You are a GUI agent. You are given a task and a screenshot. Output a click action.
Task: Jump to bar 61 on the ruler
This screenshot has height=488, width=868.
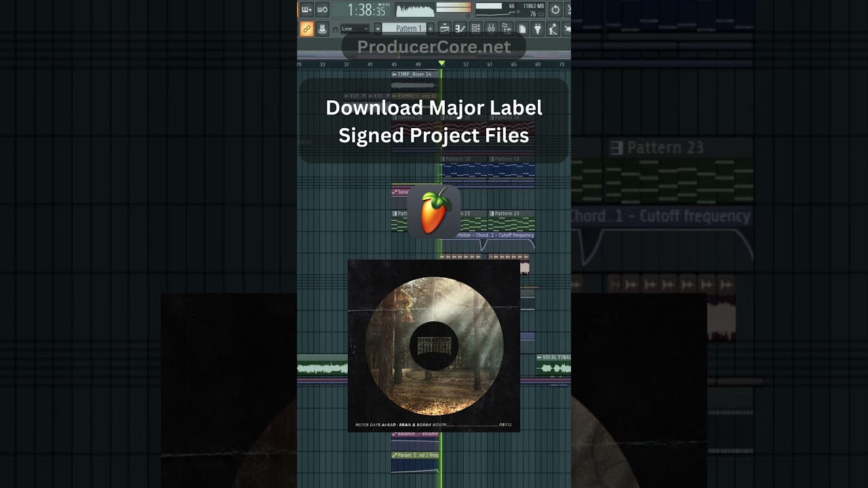point(490,64)
